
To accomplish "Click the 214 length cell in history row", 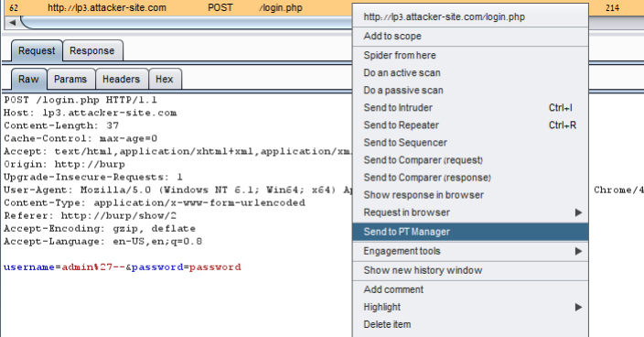I will [612, 8].
